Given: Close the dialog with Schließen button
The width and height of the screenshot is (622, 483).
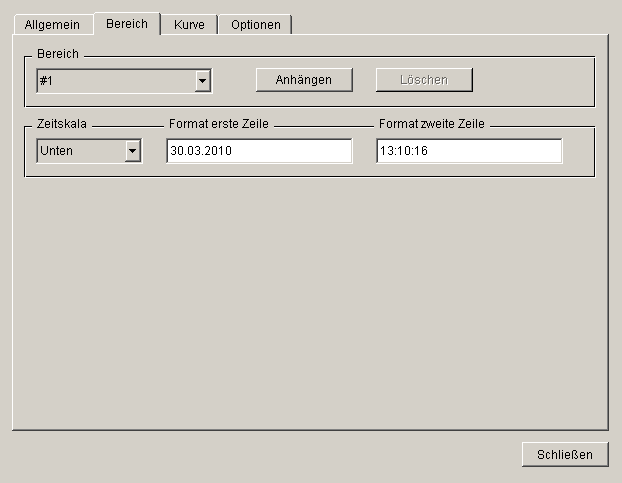Looking at the screenshot, I should (x=564, y=454).
